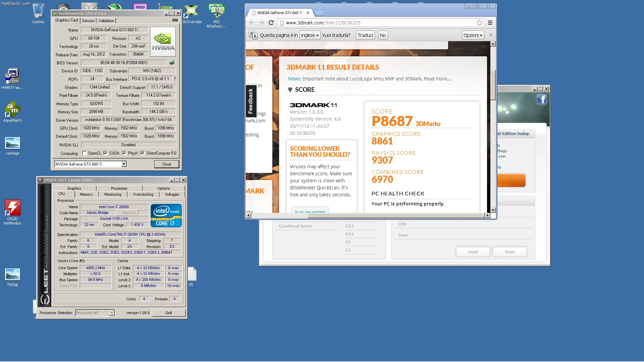Screen dimensions: 644x362
Task: Open the 3DOverrider desktop shortcut
Action: point(192,14)
